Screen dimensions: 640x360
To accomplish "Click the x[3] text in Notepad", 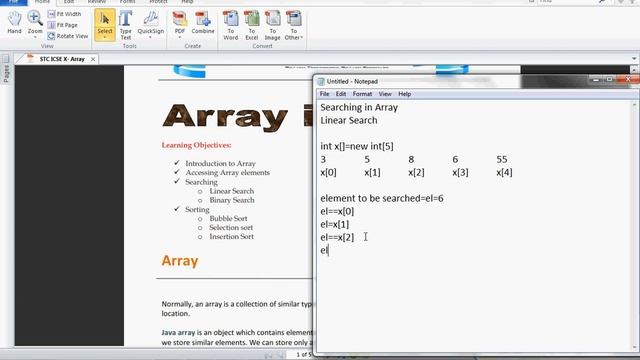I will coord(460,172).
